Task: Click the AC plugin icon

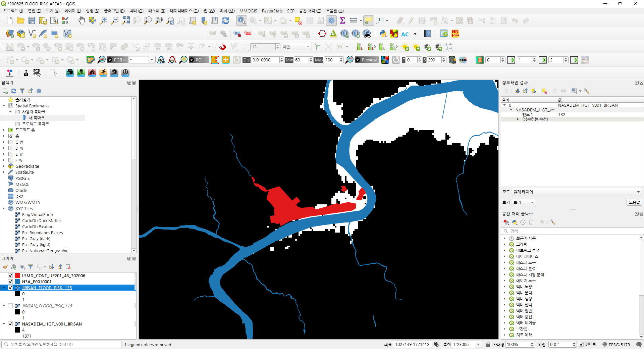Action: pyautogui.click(x=405, y=34)
